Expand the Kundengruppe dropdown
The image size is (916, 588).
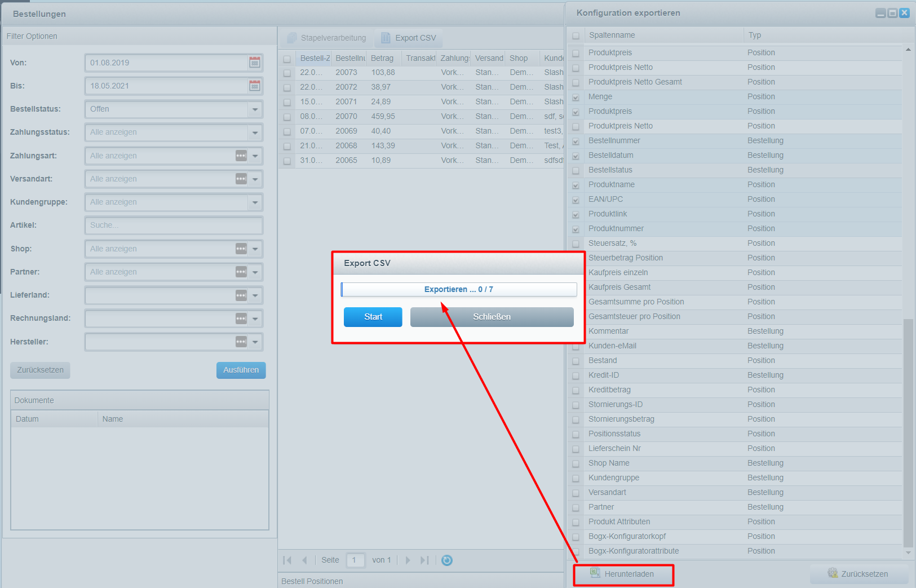tap(255, 202)
